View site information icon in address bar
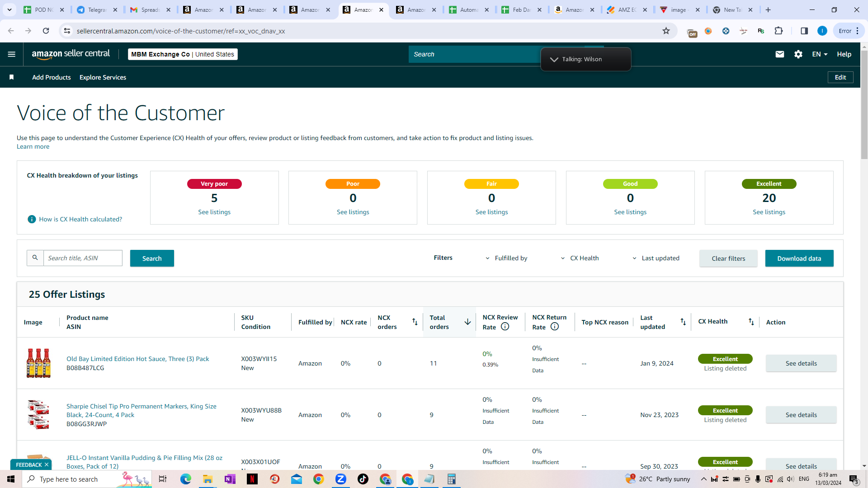 point(67,31)
